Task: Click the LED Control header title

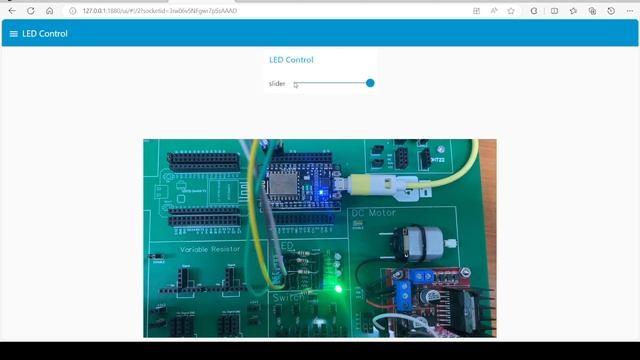Action: coord(45,34)
